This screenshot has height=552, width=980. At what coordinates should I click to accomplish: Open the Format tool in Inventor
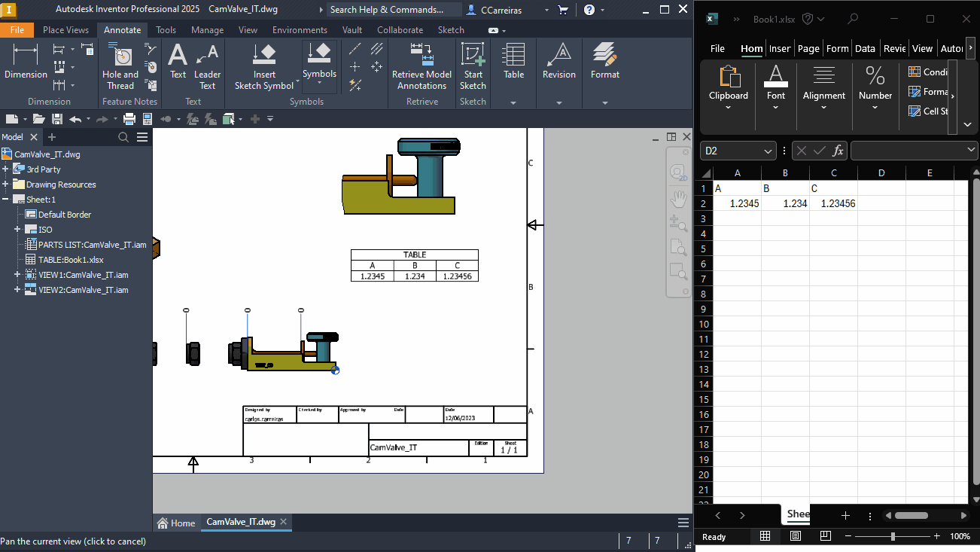pyautogui.click(x=604, y=62)
